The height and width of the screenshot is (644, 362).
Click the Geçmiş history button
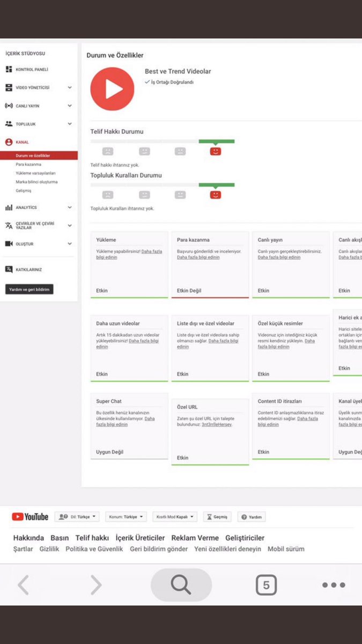click(217, 517)
